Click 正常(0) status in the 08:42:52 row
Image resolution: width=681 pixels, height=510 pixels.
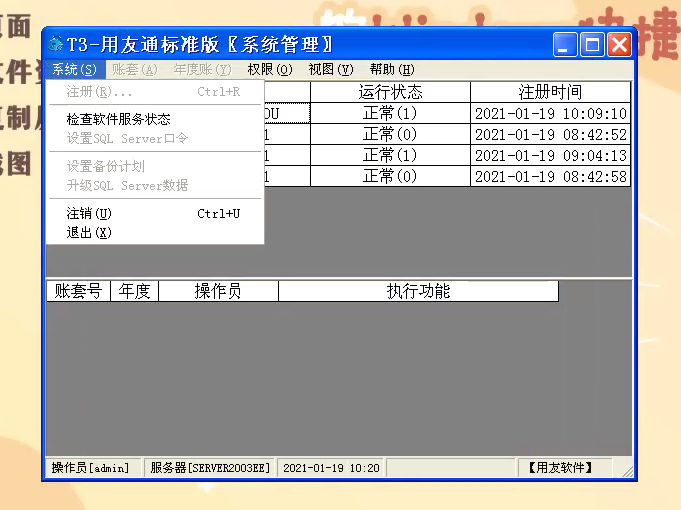(x=390, y=134)
